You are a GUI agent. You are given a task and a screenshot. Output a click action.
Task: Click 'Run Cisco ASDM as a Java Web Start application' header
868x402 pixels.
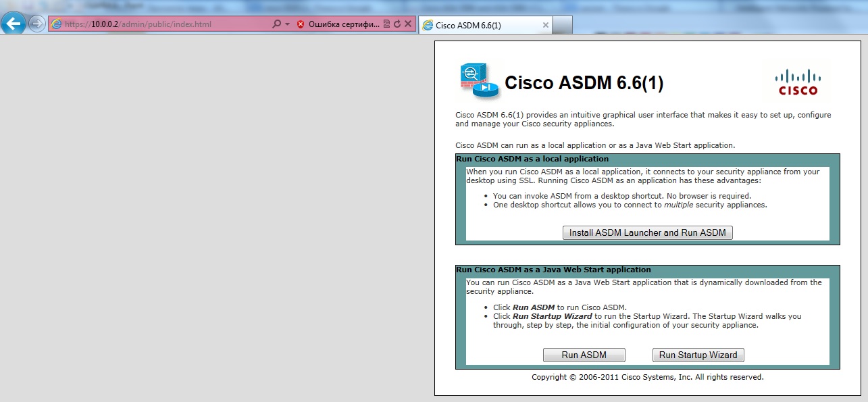553,269
